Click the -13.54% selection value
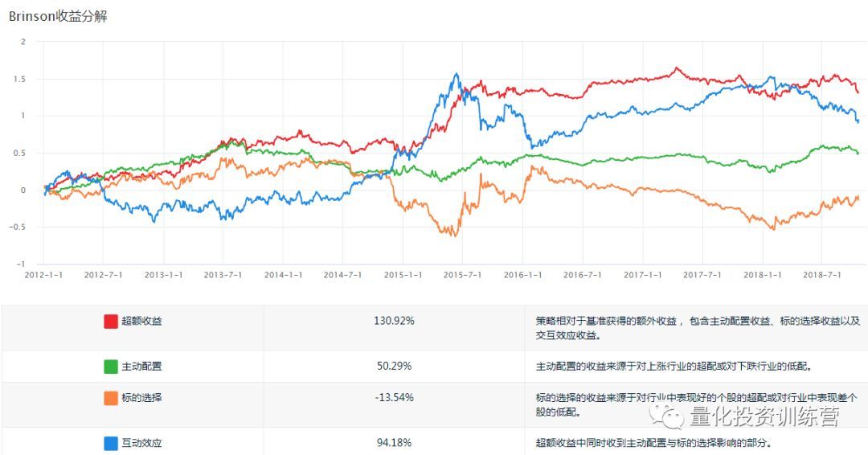868x455 pixels. (x=394, y=398)
